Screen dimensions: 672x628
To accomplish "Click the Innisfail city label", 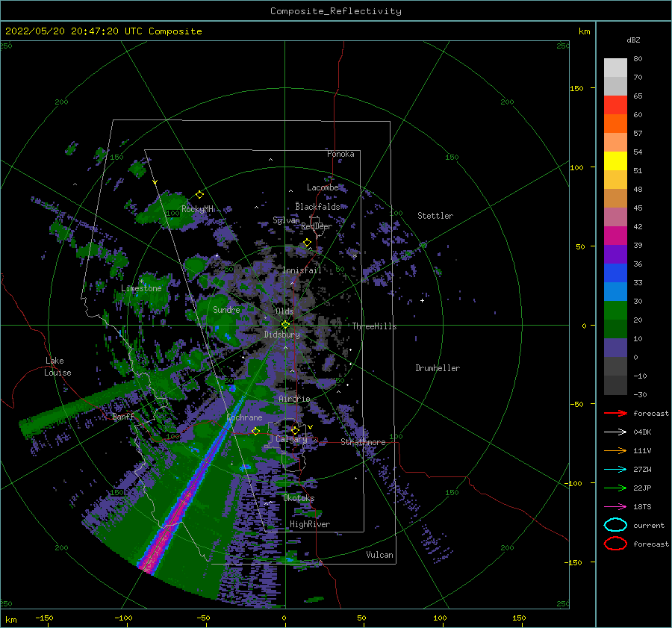I will (302, 270).
